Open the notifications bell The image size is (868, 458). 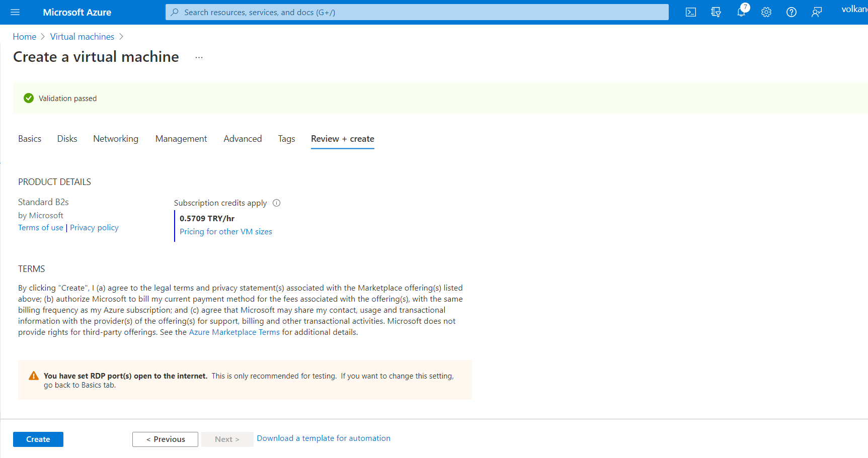click(x=741, y=12)
